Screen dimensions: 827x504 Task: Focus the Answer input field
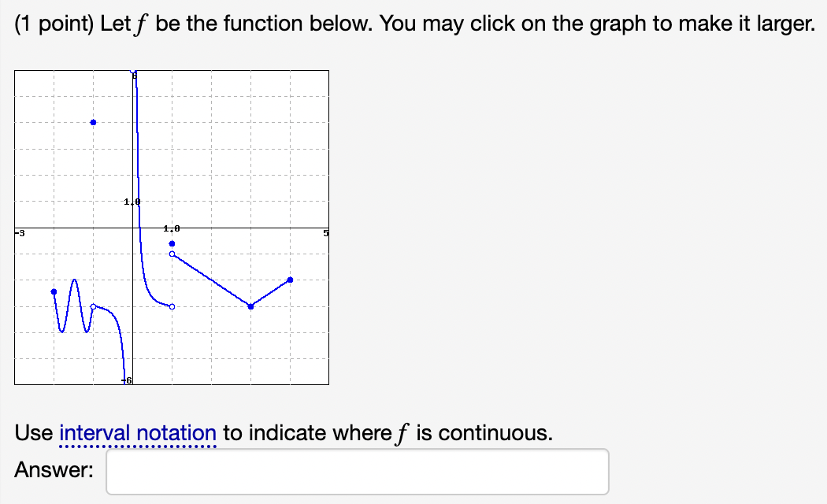358,472
